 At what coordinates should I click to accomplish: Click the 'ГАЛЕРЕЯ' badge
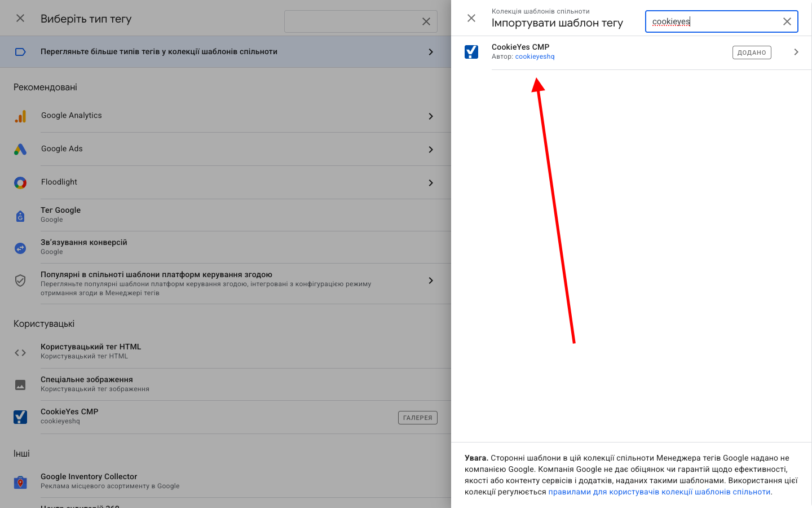tap(418, 418)
